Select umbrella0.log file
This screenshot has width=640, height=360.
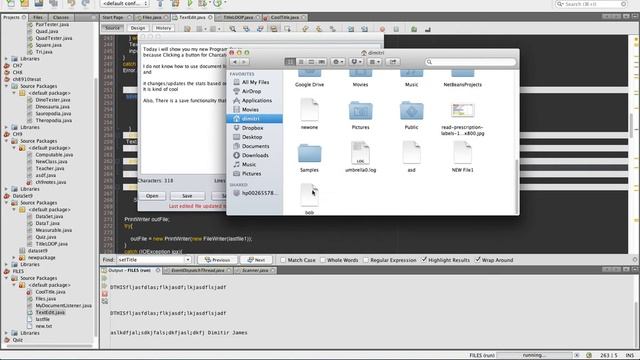[360, 153]
